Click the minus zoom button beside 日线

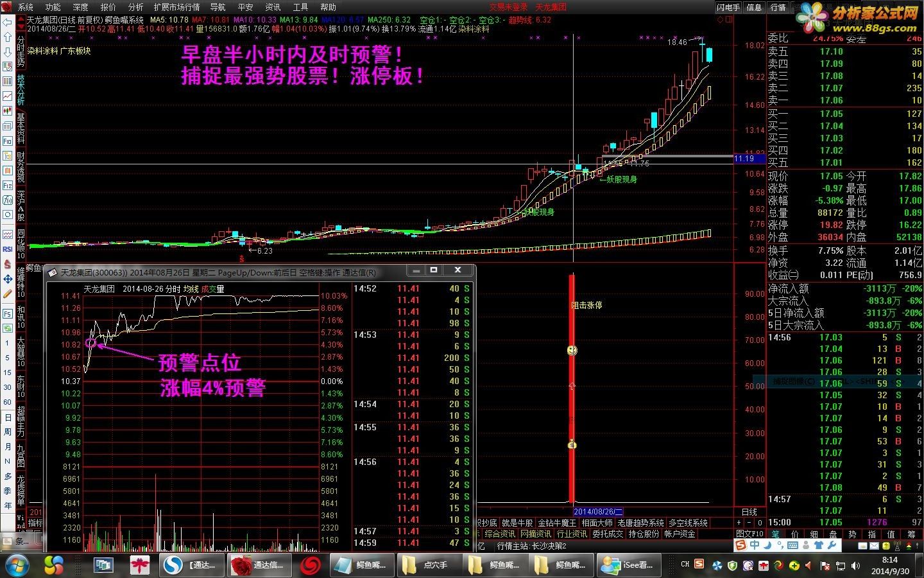(x=749, y=523)
